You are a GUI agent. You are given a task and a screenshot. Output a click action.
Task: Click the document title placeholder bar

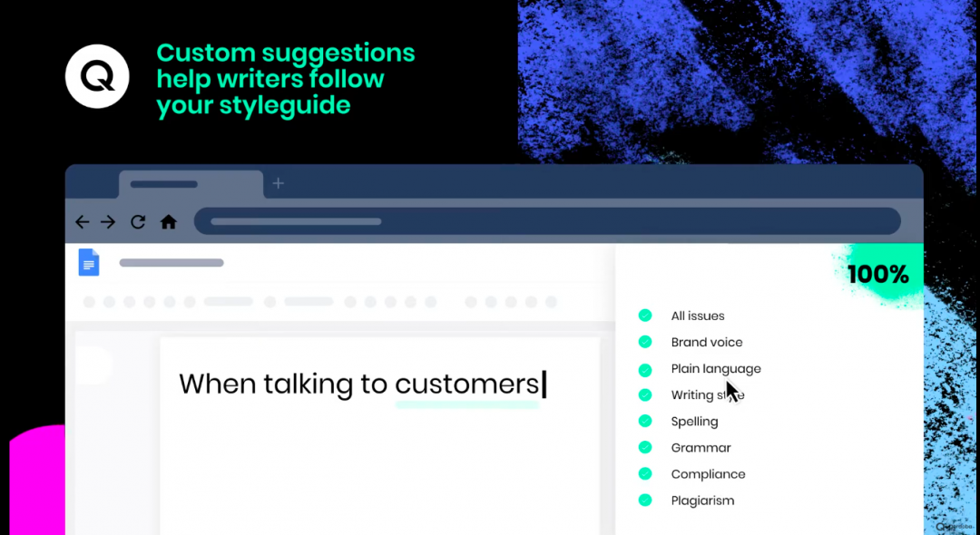coord(171,263)
